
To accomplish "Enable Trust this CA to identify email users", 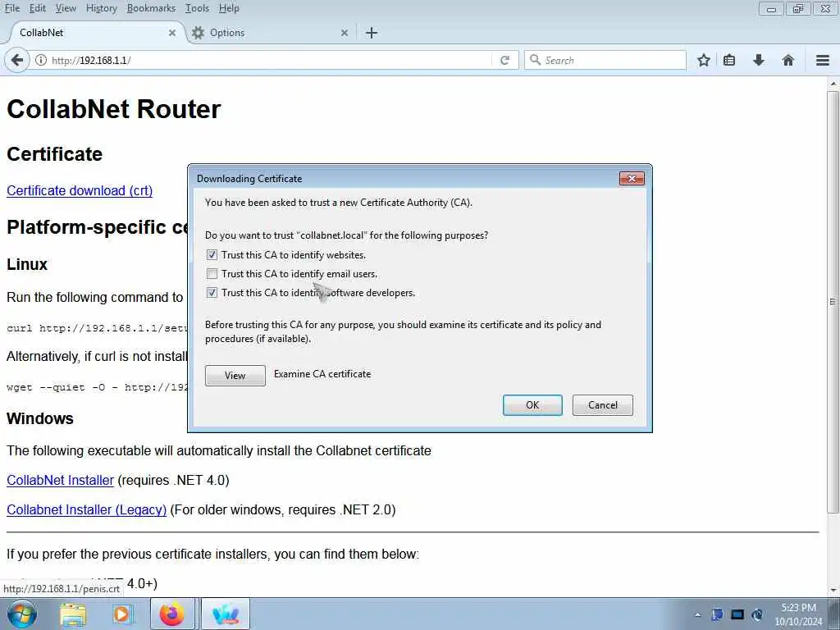I will [212, 274].
